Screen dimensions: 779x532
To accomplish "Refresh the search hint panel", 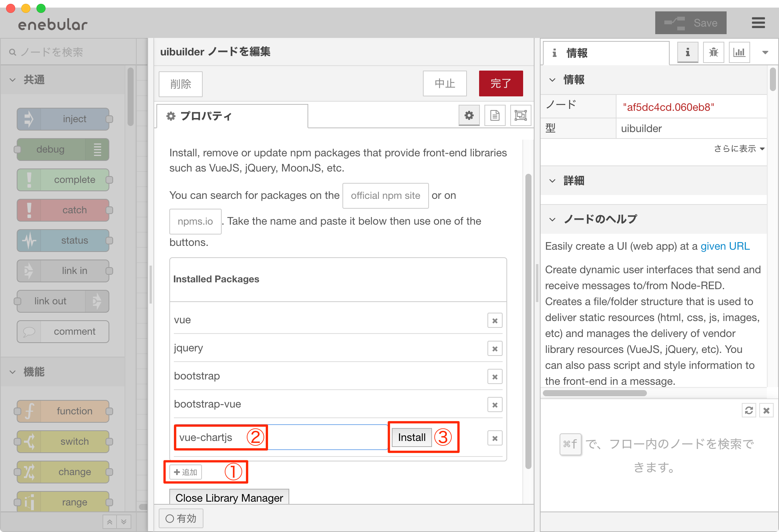I will [x=749, y=411].
